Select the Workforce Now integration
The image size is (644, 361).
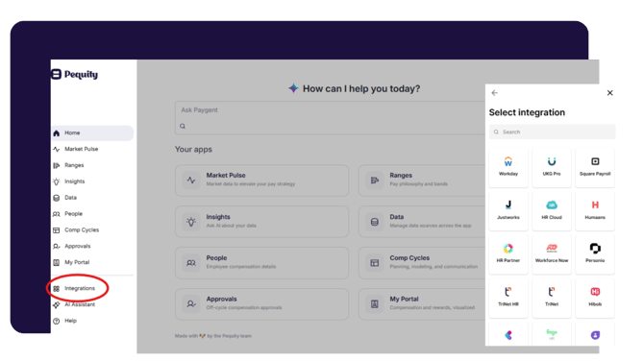552,254
